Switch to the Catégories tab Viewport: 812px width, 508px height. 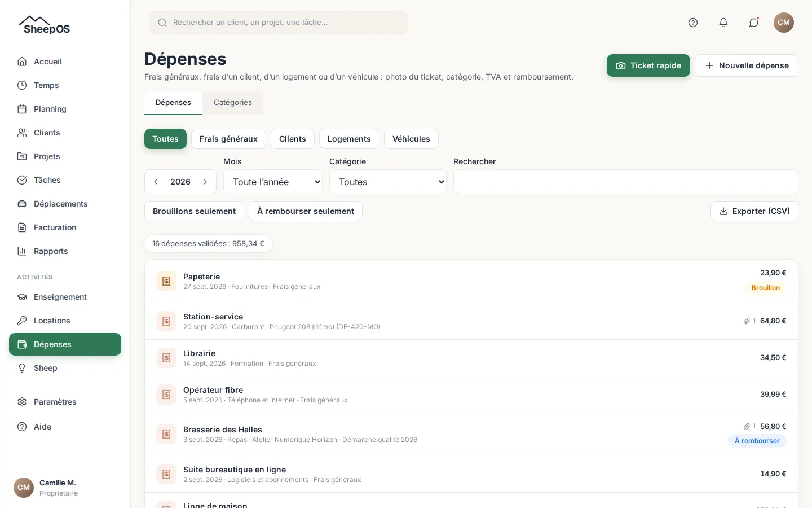(233, 103)
